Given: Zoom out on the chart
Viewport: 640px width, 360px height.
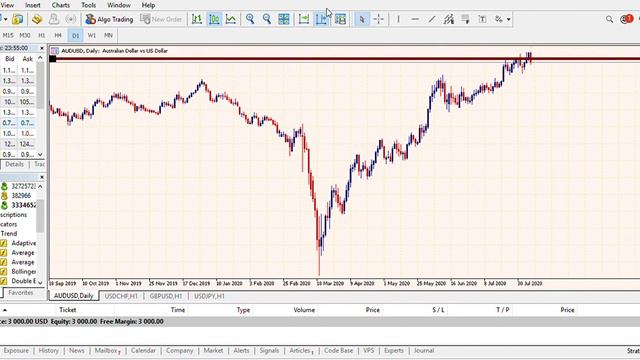Looking at the screenshot, I should (x=267, y=19).
